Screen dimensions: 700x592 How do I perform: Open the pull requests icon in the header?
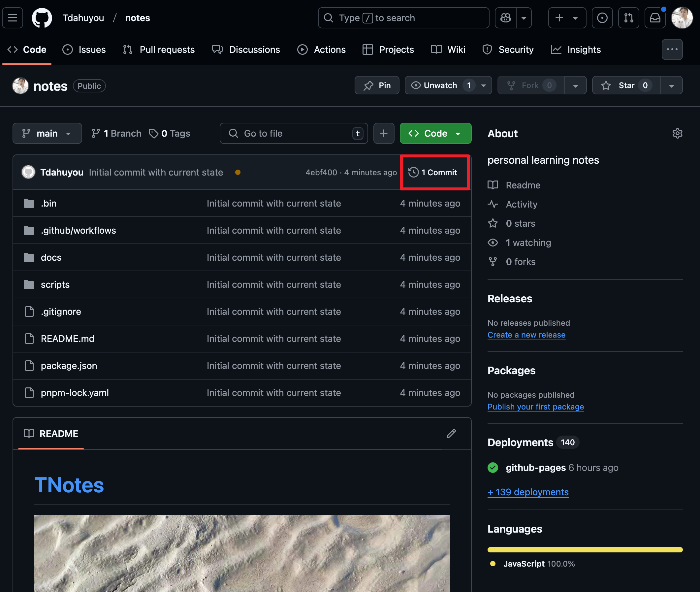coord(628,18)
